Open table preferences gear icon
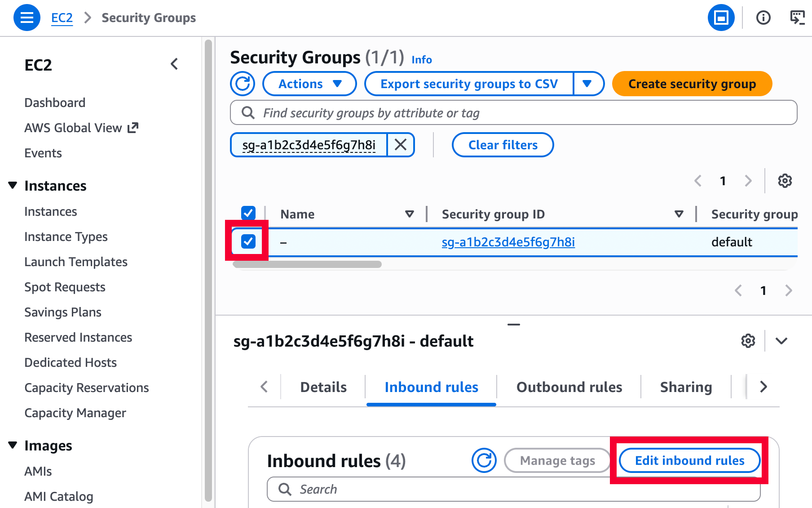 [x=785, y=181]
